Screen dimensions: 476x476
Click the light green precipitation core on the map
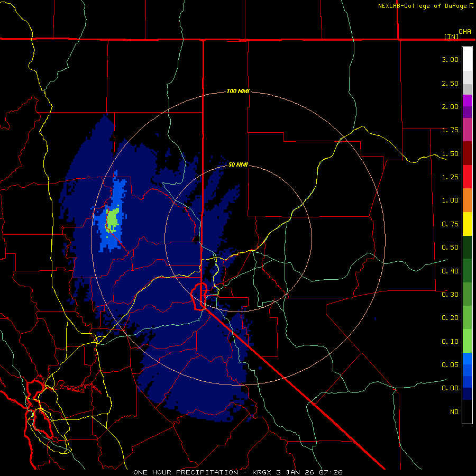coord(113,220)
